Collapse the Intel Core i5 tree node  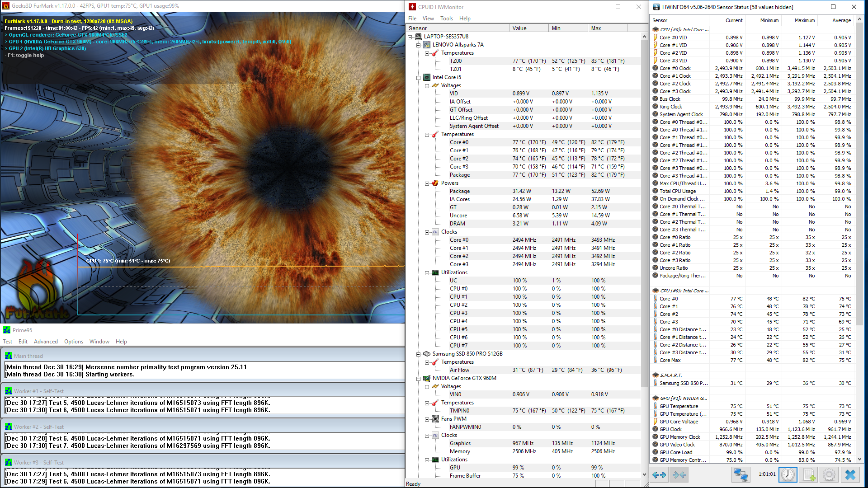[x=419, y=78]
